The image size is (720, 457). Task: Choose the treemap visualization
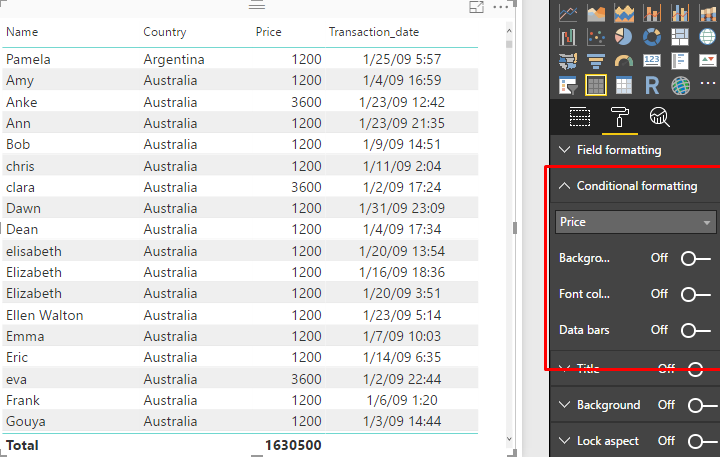[680, 37]
